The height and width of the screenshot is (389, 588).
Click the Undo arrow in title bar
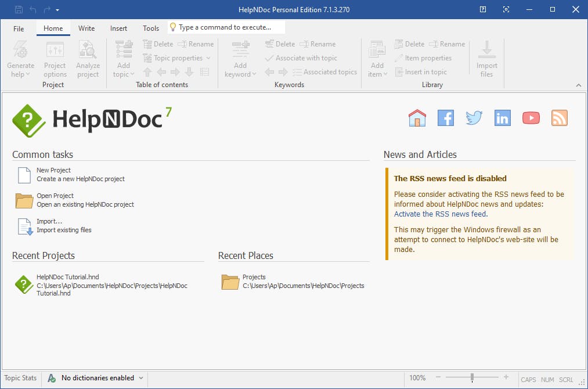coord(33,10)
